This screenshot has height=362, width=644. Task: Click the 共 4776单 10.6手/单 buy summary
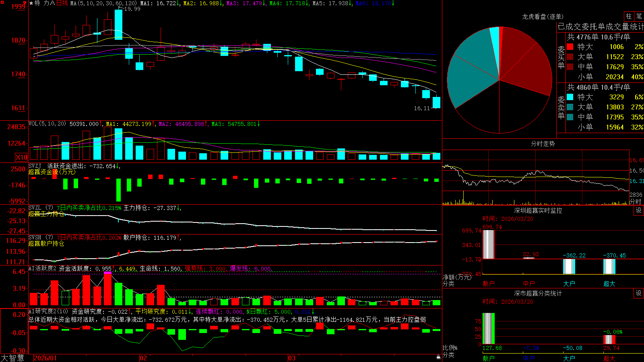(x=599, y=37)
